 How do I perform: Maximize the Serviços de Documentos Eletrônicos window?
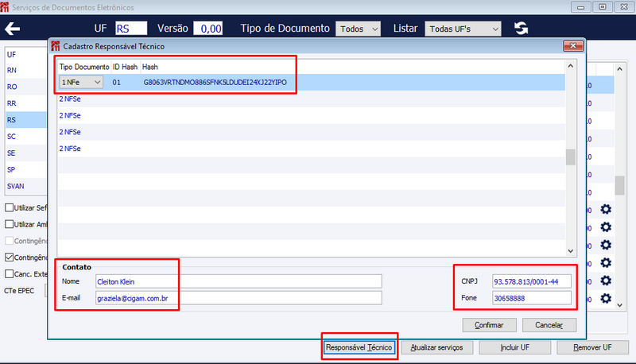click(x=603, y=7)
